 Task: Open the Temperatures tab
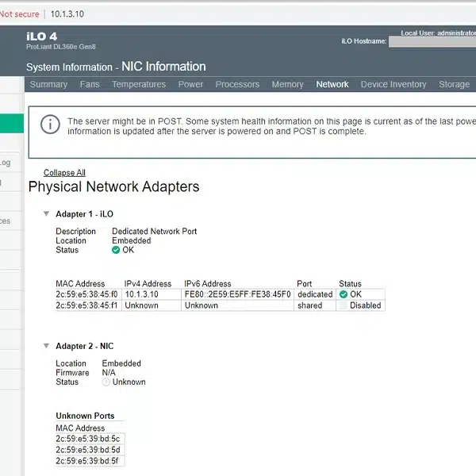139,84
